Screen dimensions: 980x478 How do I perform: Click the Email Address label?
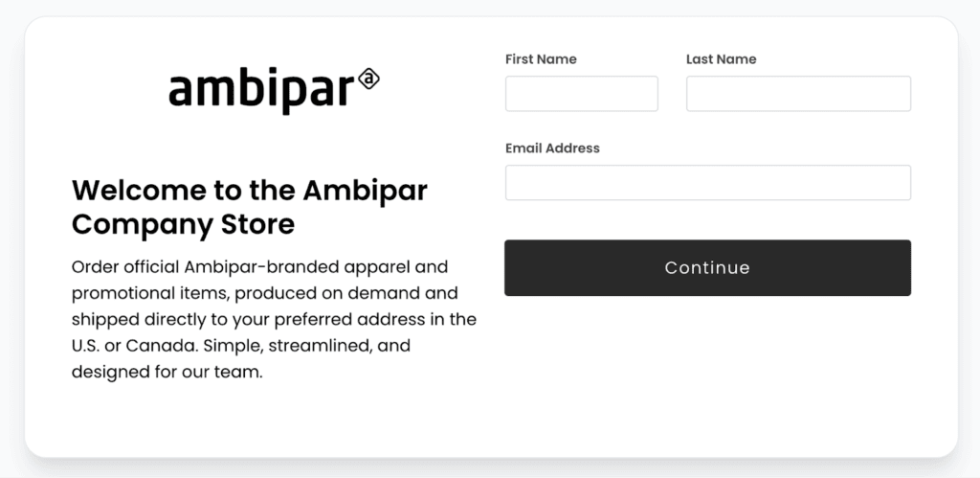point(552,148)
